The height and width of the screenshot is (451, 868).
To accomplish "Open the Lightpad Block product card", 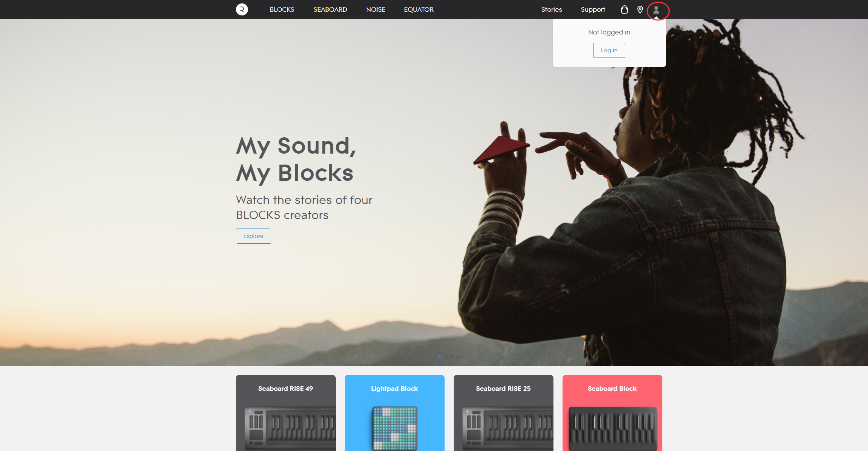I will [x=395, y=413].
